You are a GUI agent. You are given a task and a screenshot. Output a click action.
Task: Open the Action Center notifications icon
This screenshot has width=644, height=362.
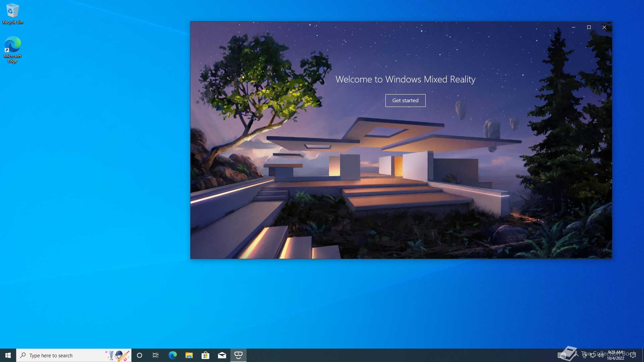pyautogui.click(x=633, y=355)
